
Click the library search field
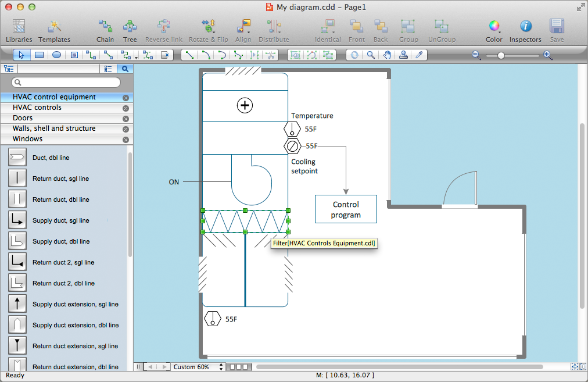[66, 83]
